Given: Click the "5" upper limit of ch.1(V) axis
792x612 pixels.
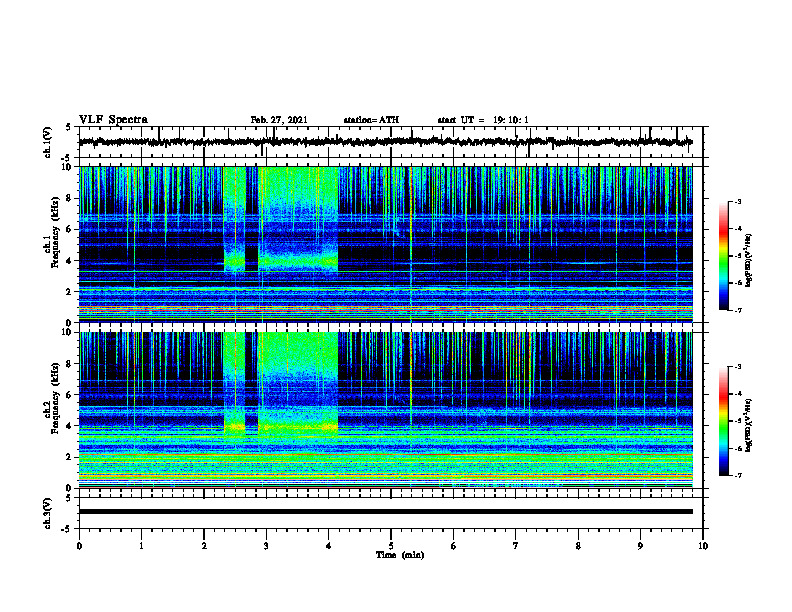Looking at the screenshot, I should [x=68, y=127].
